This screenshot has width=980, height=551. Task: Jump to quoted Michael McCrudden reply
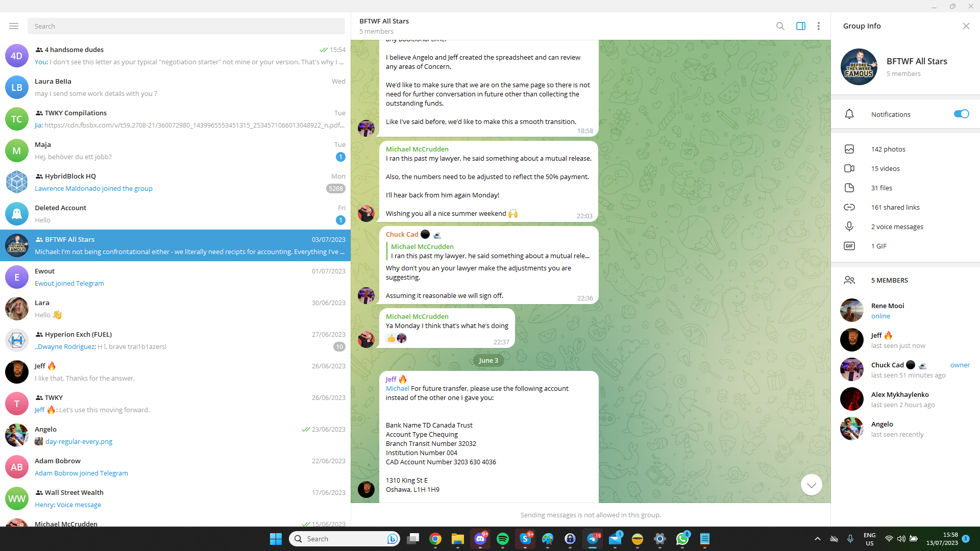tap(489, 251)
